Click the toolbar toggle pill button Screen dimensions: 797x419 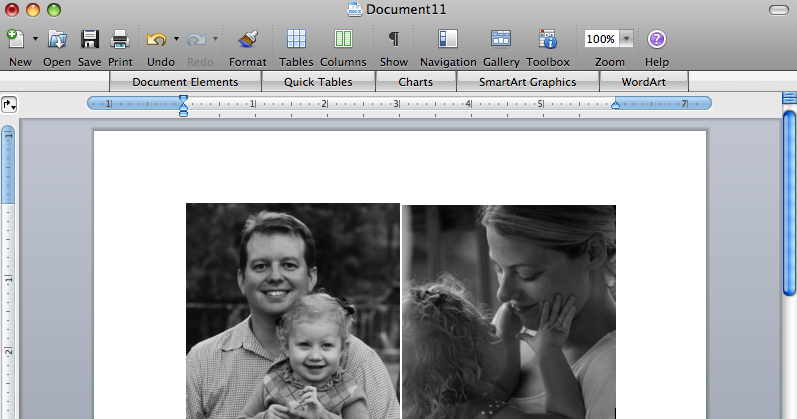tap(779, 10)
